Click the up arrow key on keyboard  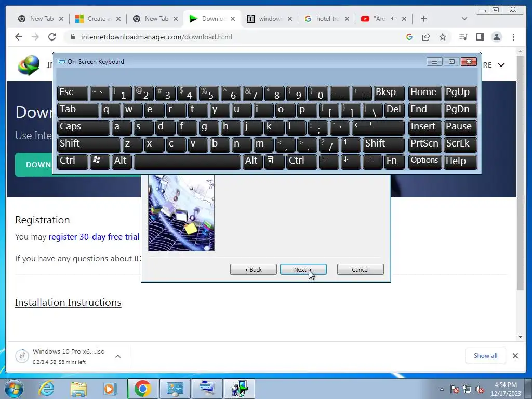351,144
